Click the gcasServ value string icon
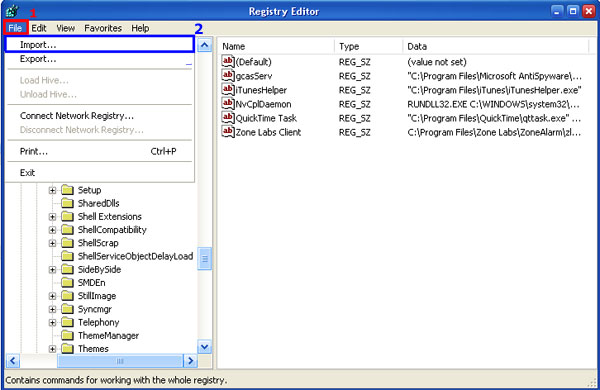600x390 pixels. [x=228, y=75]
